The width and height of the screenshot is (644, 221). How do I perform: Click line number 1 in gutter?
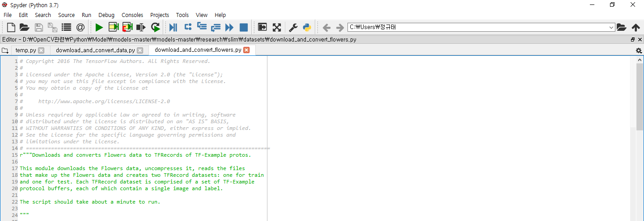pos(16,61)
